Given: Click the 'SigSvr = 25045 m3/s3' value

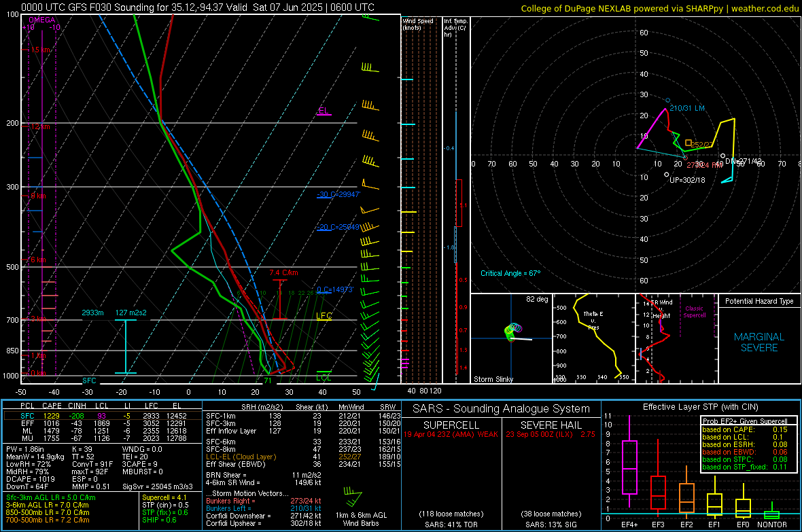Looking at the screenshot, I should [x=158, y=486].
